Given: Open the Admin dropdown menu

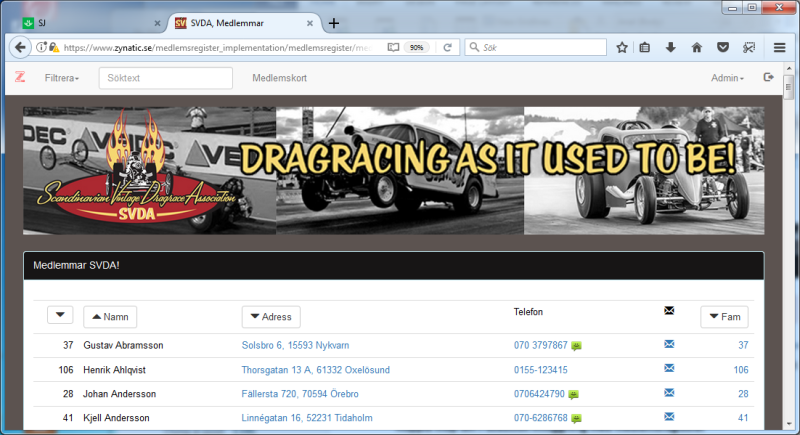Looking at the screenshot, I should [727, 78].
